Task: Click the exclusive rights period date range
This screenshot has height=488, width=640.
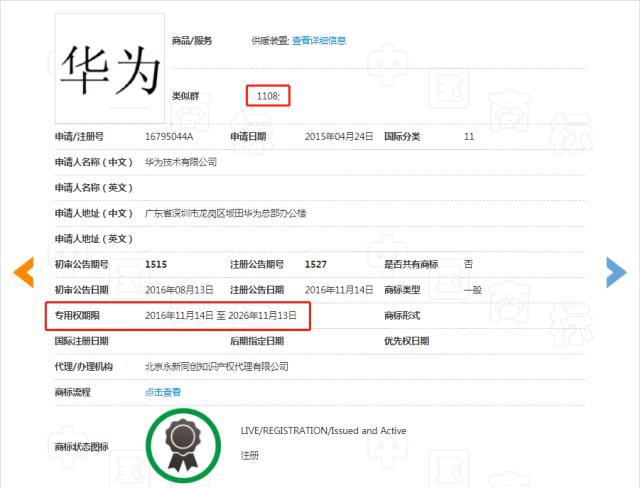Action: coord(222,316)
